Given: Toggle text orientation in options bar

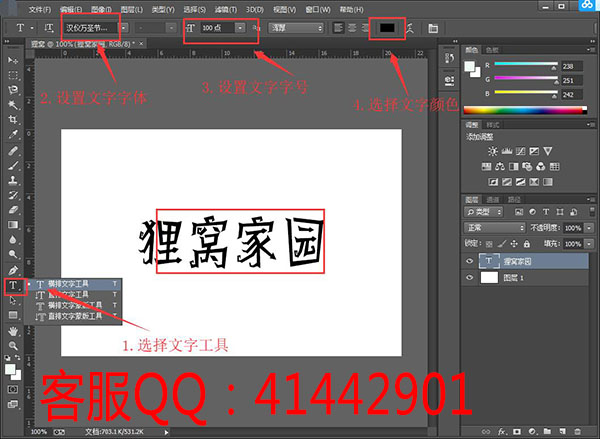Looking at the screenshot, I should (49, 28).
